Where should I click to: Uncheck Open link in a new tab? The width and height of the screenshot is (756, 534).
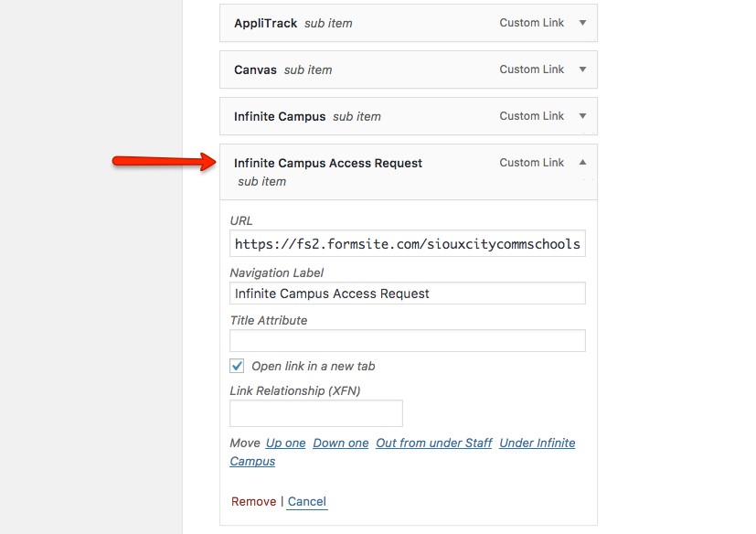click(237, 366)
